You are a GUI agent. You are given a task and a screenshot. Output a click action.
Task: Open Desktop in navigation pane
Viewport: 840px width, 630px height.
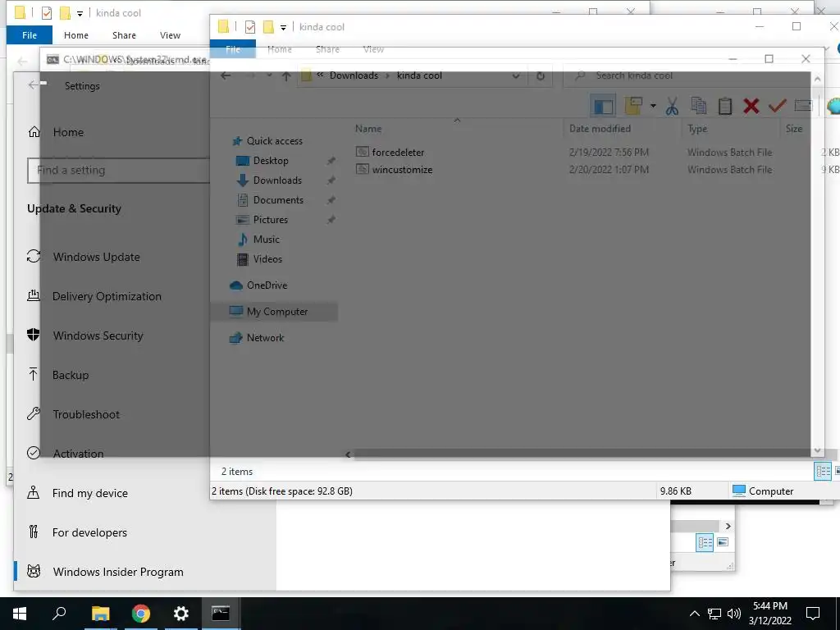coord(271,161)
